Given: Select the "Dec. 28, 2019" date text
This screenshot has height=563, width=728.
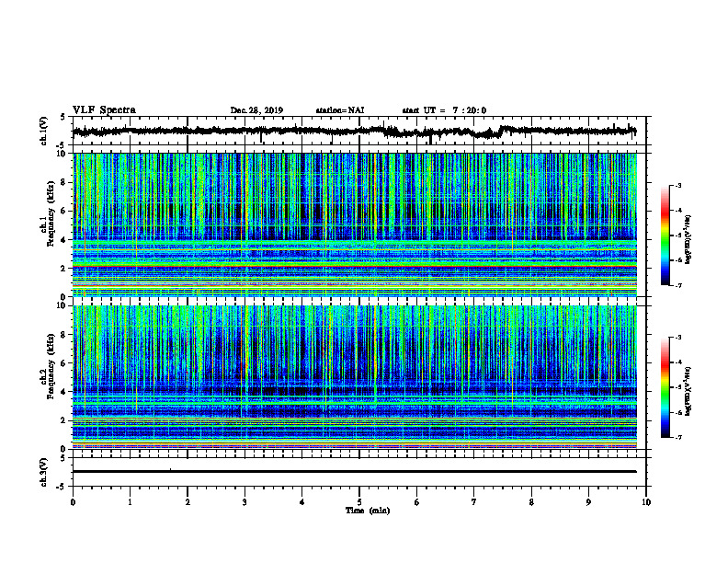Looking at the screenshot, I should pyautogui.click(x=256, y=110).
